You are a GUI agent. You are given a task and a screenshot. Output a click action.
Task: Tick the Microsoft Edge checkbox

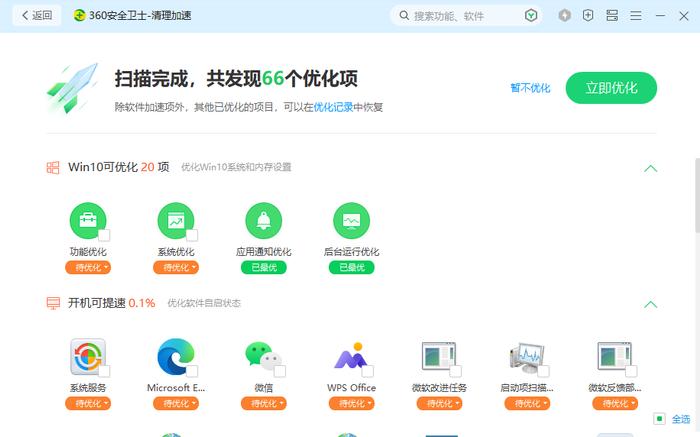coord(192,371)
